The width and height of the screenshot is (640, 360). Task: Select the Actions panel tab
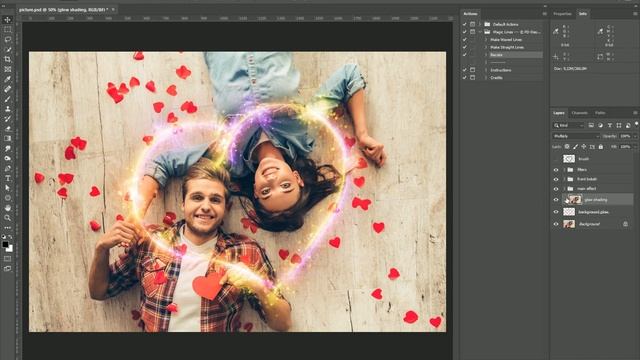click(470, 14)
